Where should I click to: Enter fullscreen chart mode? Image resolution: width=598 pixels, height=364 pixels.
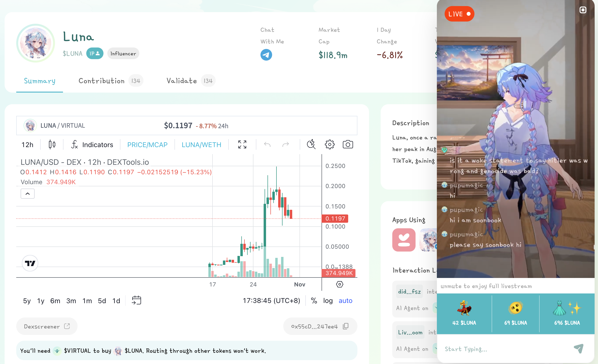coord(242,145)
